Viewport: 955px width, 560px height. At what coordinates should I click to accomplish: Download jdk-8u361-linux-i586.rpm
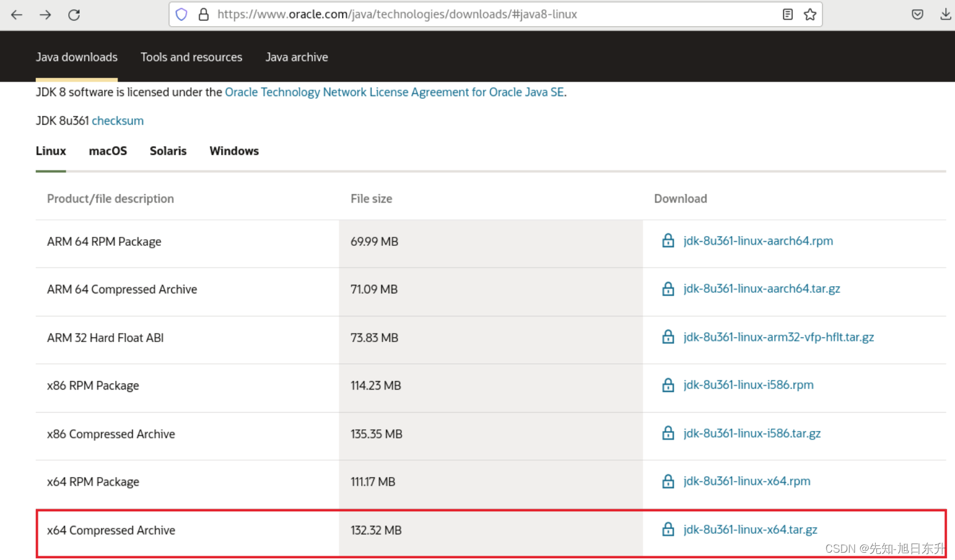(x=748, y=385)
